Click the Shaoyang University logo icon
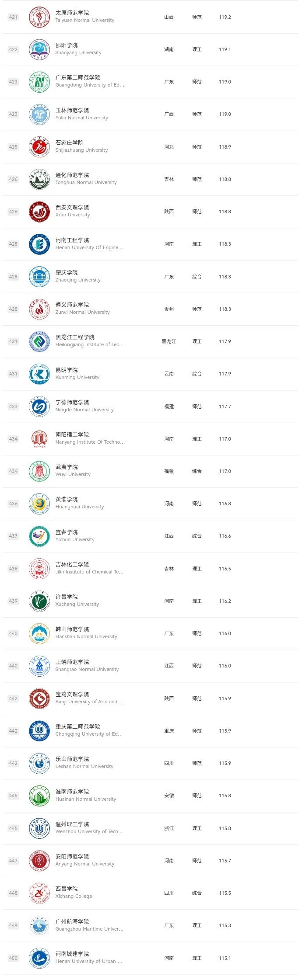Image resolution: width=302 pixels, height=980 pixels. click(x=39, y=49)
